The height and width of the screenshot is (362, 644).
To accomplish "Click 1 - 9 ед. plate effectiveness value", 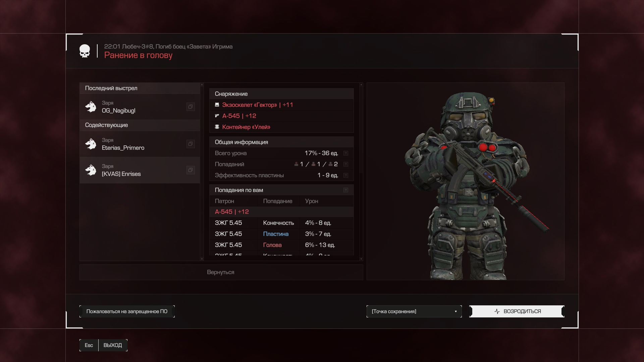I will tap(328, 175).
